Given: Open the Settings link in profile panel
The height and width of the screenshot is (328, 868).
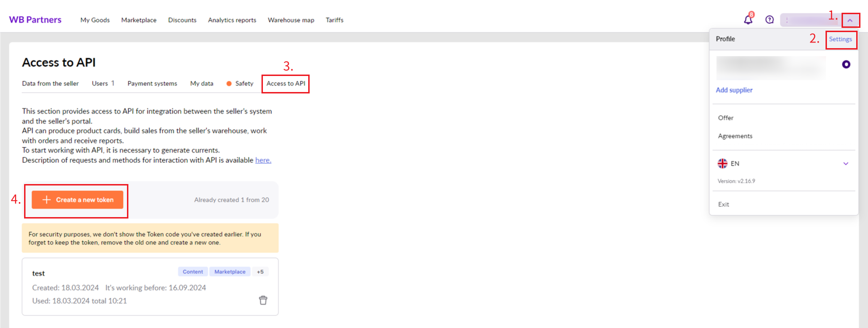Looking at the screenshot, I should click(x=841, y=39).
